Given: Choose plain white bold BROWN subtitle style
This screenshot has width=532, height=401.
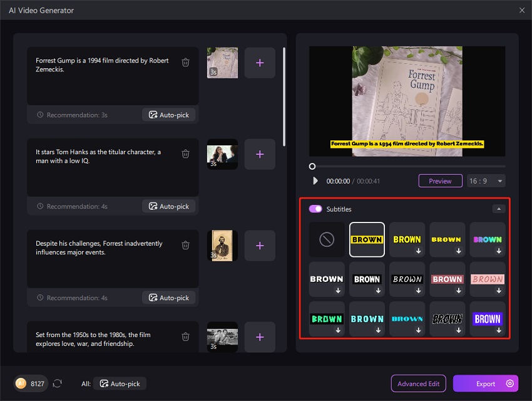Looking at the screenshot, I should 327,279.
